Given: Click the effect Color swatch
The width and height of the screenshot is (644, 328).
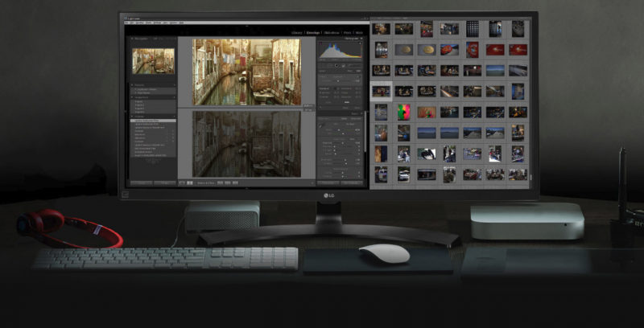Looking at the screenshot, I should point(347,102).
